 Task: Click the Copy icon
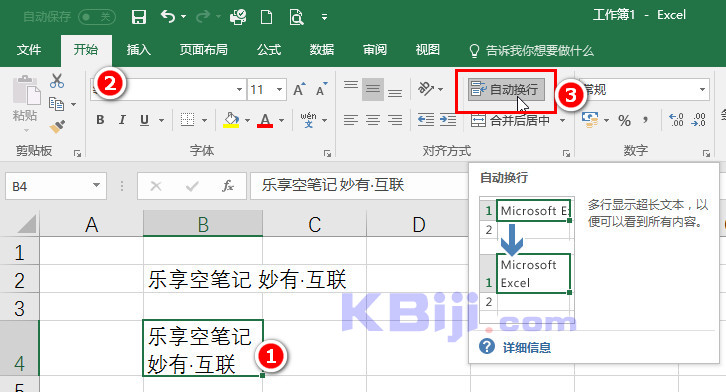tap(56, 104)
